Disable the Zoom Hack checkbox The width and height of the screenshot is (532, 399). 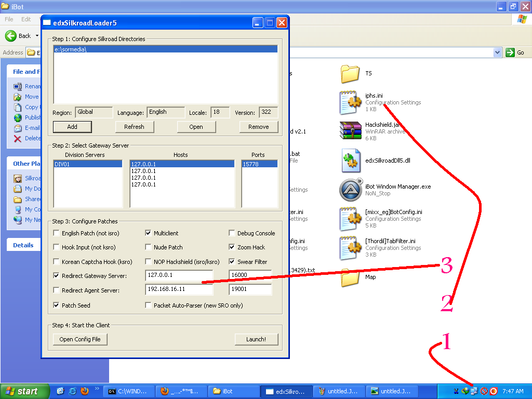(x=232, y=247)
